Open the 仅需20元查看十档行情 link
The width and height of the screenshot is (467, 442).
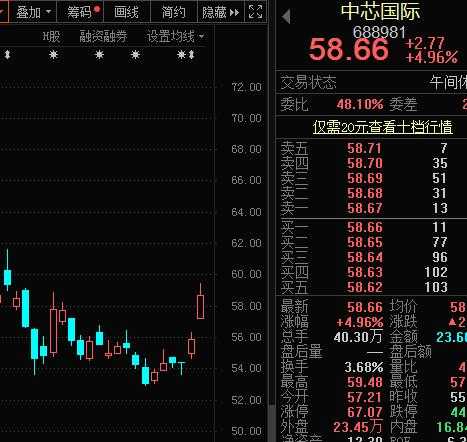click(382, 127)
